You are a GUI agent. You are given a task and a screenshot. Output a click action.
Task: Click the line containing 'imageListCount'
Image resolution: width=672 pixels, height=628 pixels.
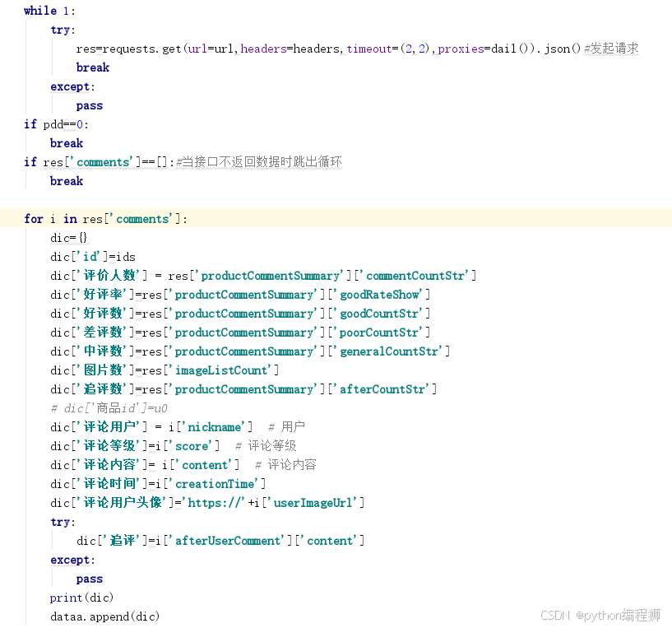click(165, 370)
